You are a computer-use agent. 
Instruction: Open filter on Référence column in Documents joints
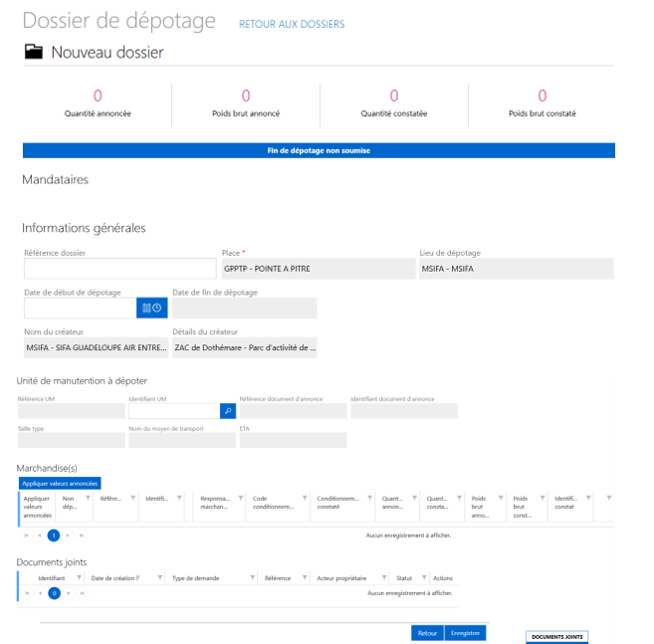(x=304, y=577)
